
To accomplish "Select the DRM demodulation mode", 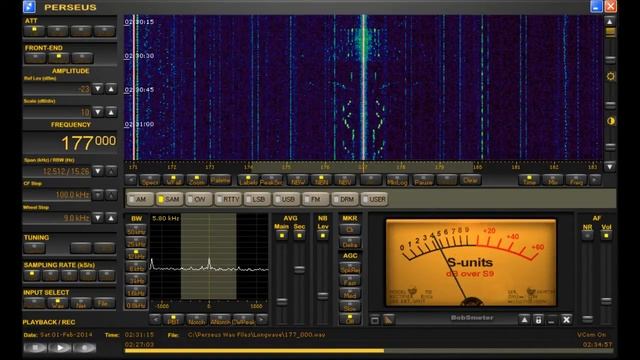I will click(x=346, y=199).
